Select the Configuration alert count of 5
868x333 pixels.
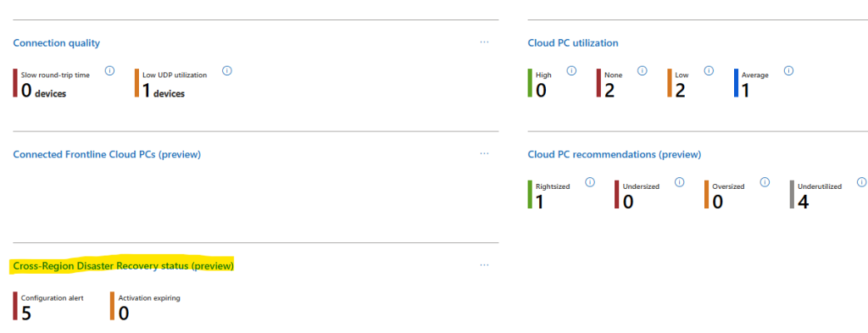pos(26,314)
